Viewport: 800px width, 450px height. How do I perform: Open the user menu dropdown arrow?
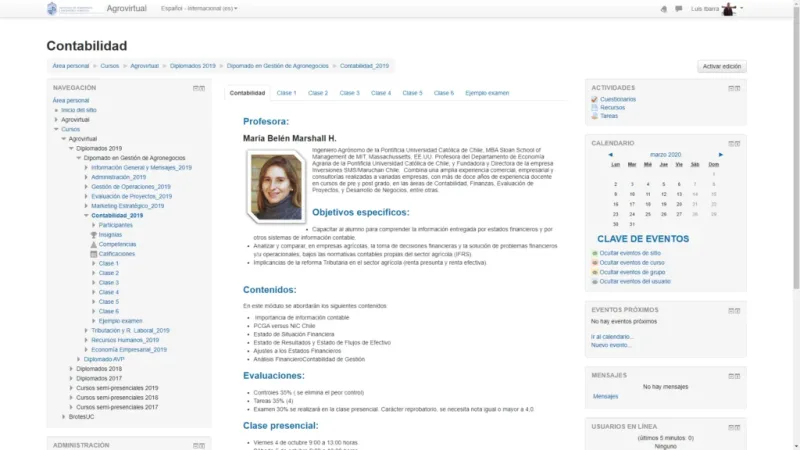[x=741, y=8]
